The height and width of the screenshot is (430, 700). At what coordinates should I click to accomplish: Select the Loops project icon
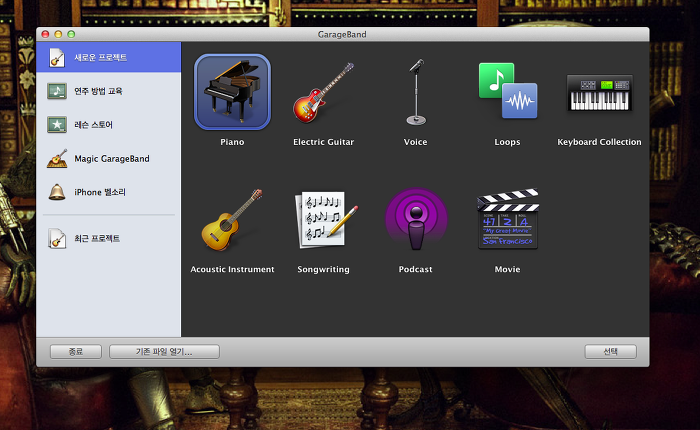point(508,91)
